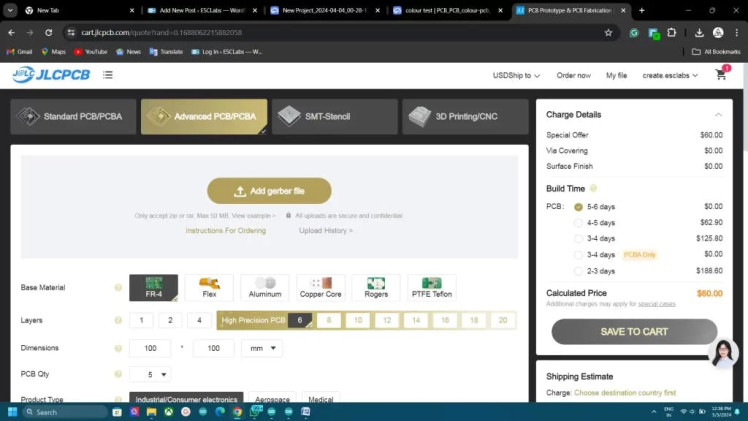Reload the browser page
The width and height of the screenshot is (748, 421).
click(x=49, y=32)
